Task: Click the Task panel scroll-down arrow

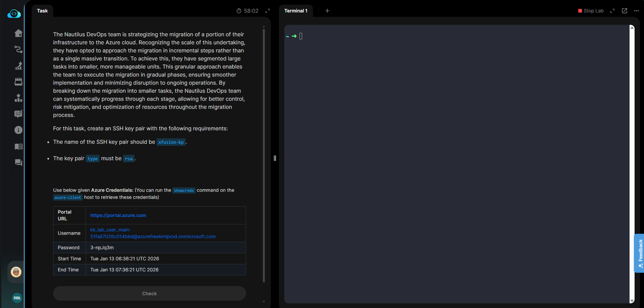Action: tap(264, 302)
